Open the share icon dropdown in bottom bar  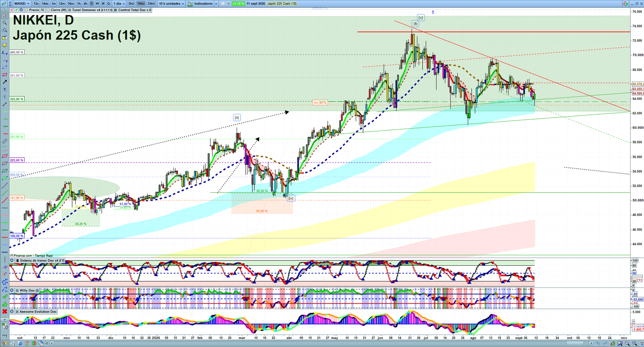coord(13,343)
